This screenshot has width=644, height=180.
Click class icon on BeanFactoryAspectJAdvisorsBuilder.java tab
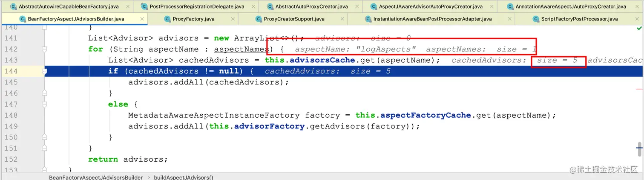coord(22,19)
